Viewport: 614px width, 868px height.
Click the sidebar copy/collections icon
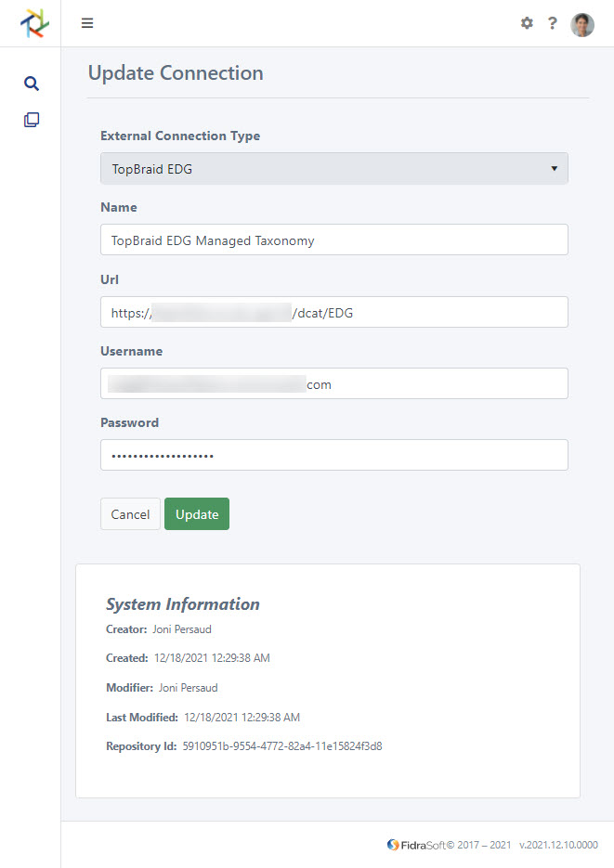[32, 120]
